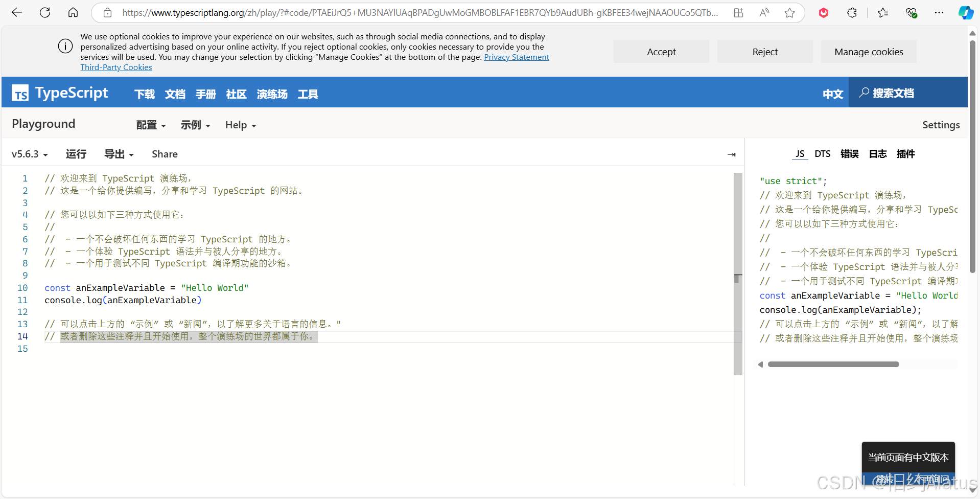980x499 pixels.
Task: Click code line 11 console.log call
Action: pos(123,300)
